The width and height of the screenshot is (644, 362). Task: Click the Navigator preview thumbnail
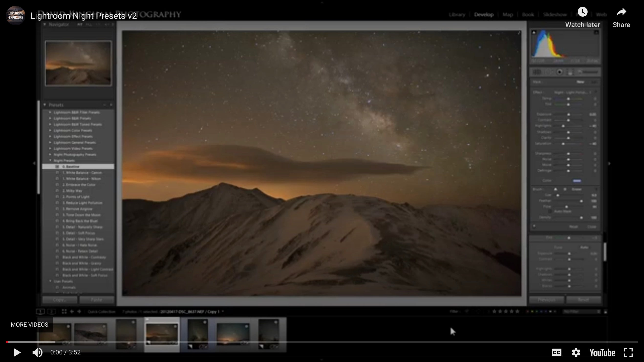pyautogui.click(x=78, y=63)
